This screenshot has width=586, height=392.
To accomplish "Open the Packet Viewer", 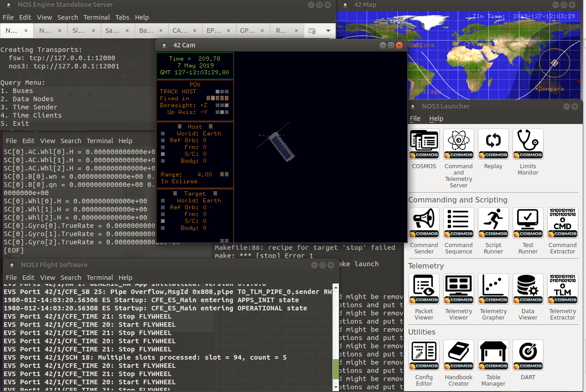I will tap(424, 289).
